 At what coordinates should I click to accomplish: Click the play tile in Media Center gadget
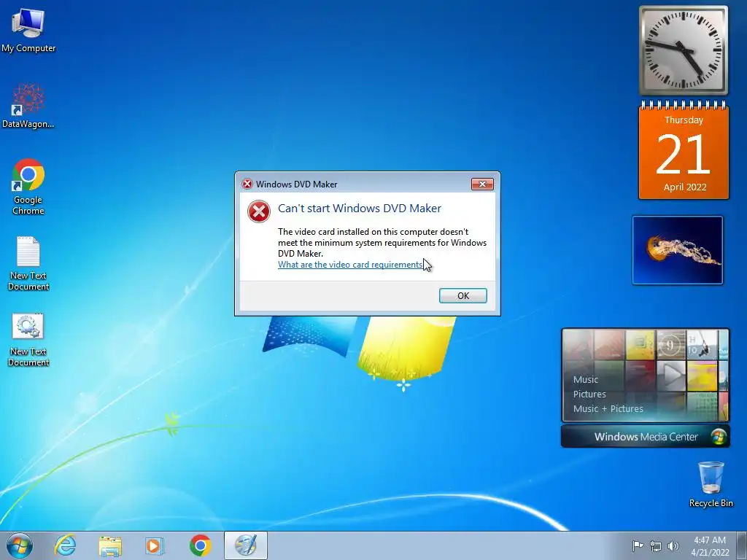tap(671, 376)
